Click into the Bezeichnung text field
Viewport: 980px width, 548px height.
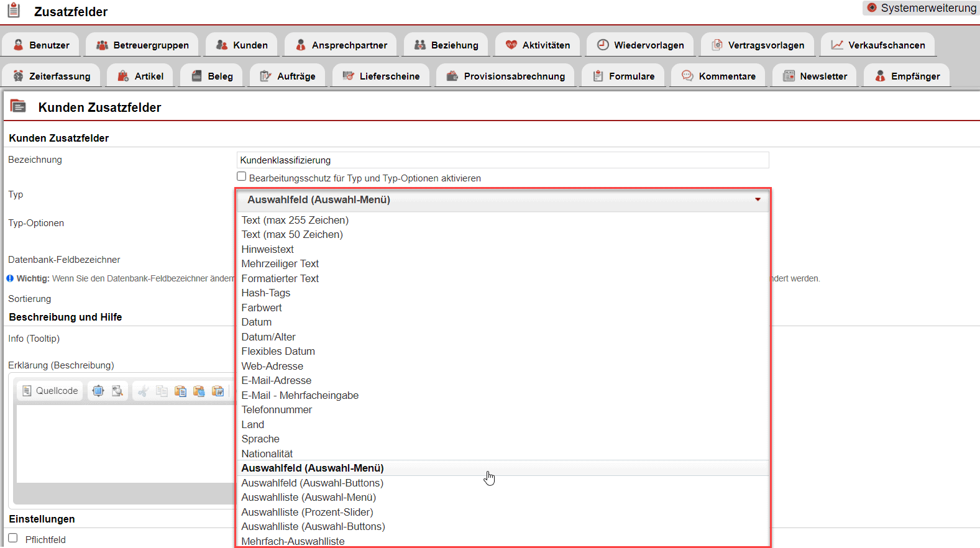502,160
